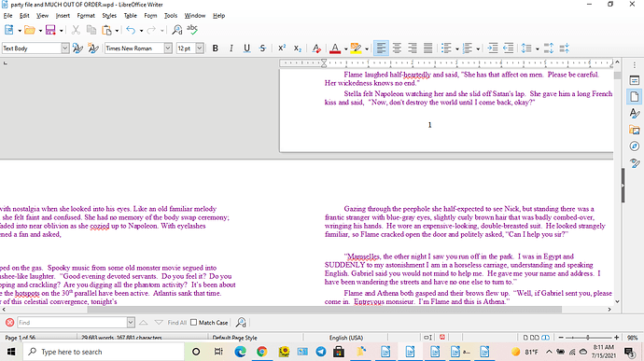
Task: Apply Strikethrough formatting
Action: (x=262, y=49)
